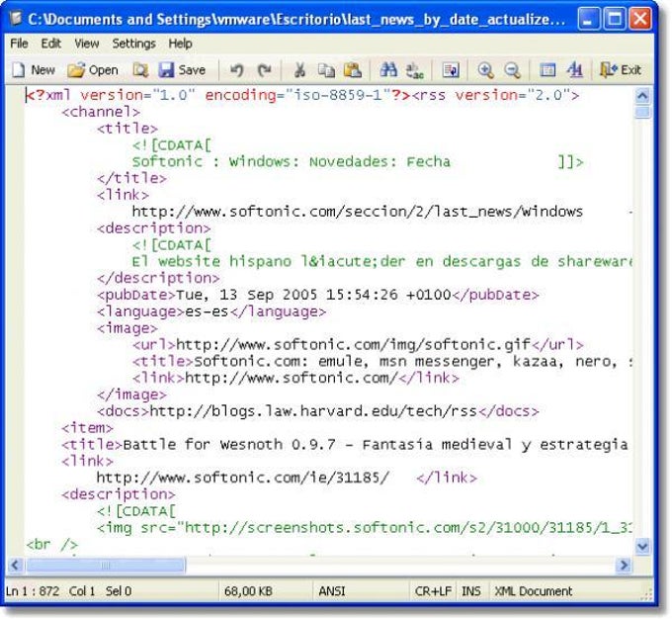Toggle word wrap toolbar icon
This screenshot has height=620, width=672.
pyautogui.click(x=451, y=69)
